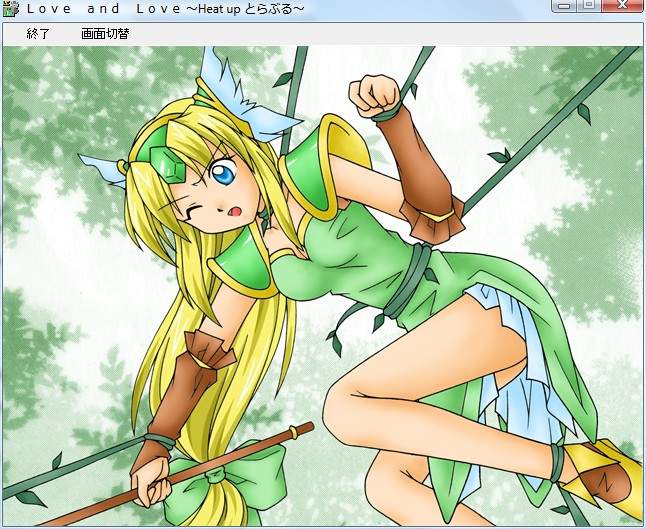
Task: Open the 終了 menu
Action: pyautogui.click(x=38, y=34)
